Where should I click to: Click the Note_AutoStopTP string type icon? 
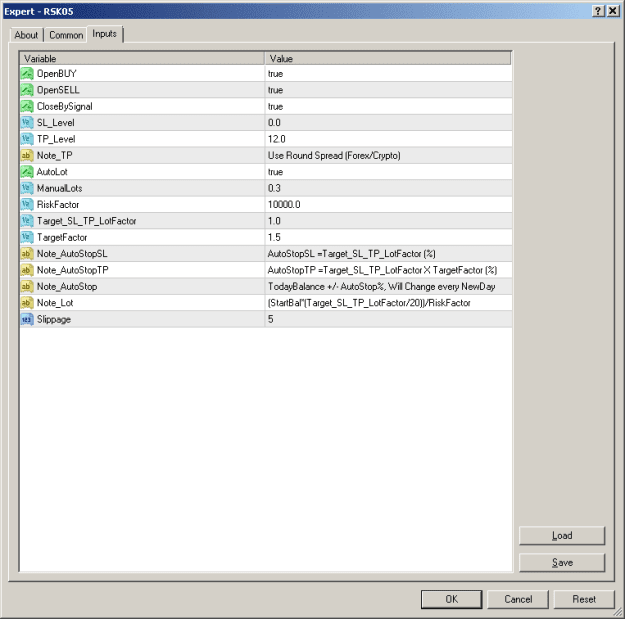pos(27,270)
